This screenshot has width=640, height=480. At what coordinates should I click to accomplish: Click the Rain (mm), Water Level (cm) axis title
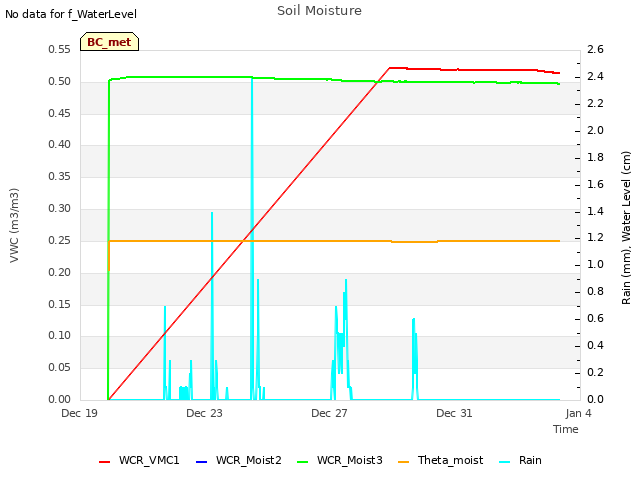[x=626, y=228]
